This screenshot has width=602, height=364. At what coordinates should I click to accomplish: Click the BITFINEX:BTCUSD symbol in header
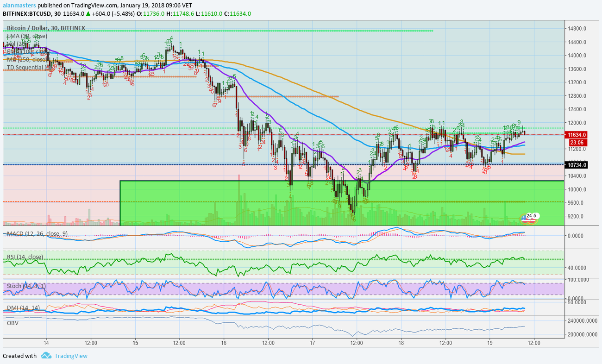point(26,13)
